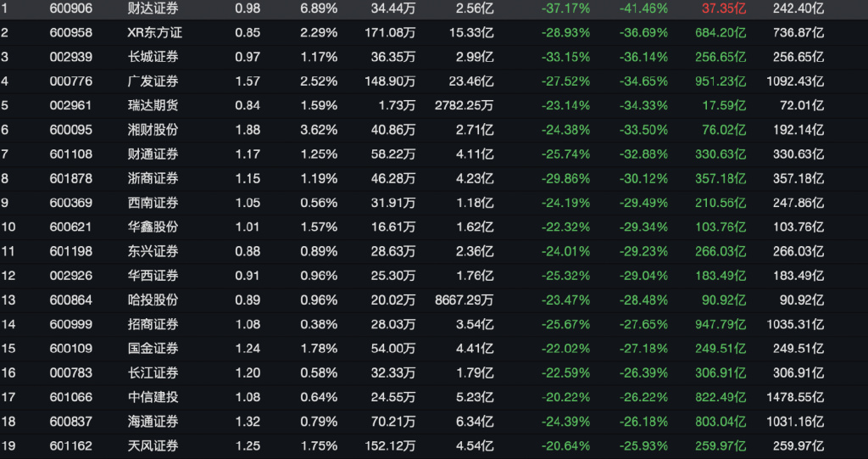Click stock code 601878
This screenshot has height=459, width=868.
point(71,178)
